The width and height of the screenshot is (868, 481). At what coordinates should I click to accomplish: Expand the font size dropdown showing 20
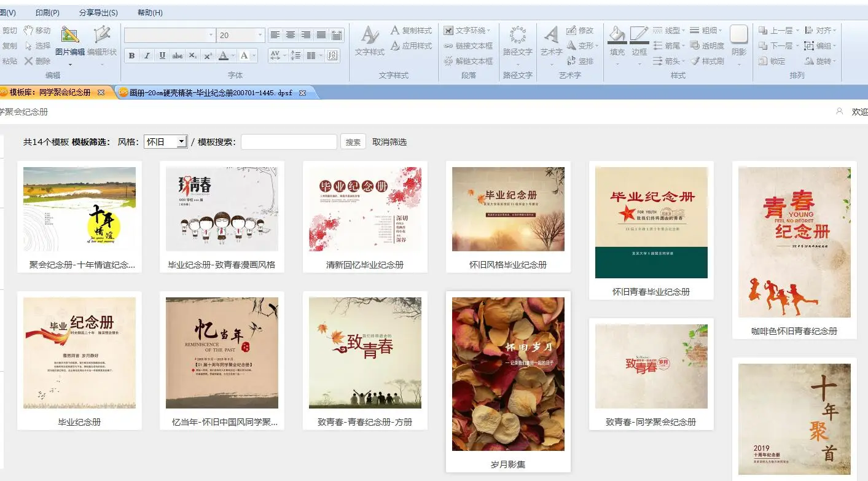click(260, 36)
